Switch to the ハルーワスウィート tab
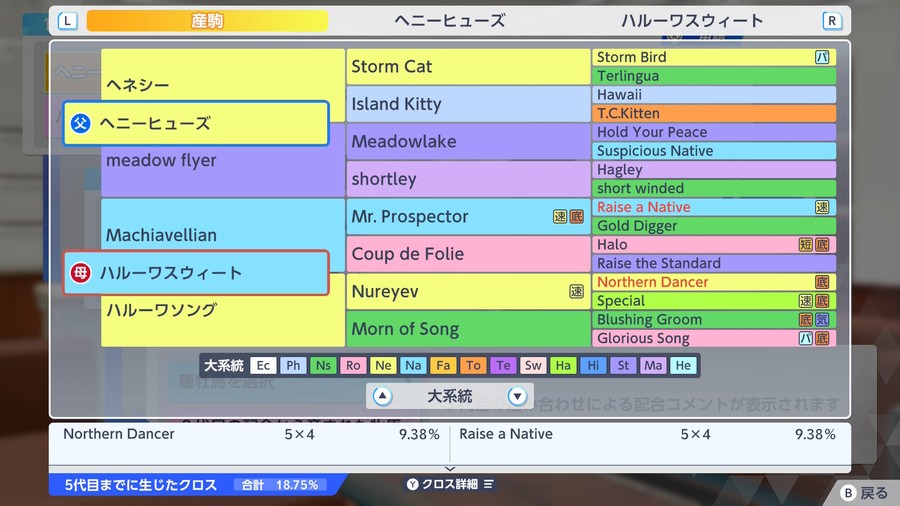The image size is (900, 506). click(x=692, y=21)
